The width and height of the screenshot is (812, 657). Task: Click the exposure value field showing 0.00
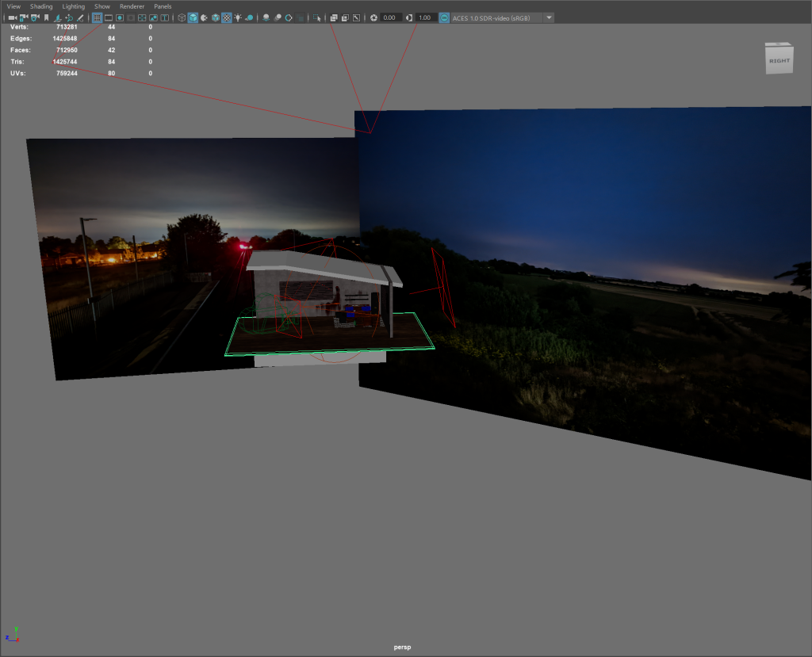click(x=391, y=17)
